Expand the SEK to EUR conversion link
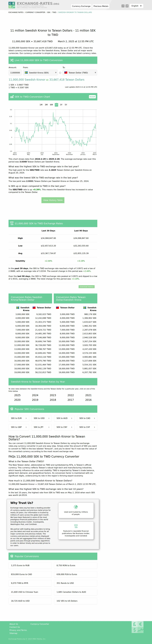152x644 pixels. [x=19, y=418]
